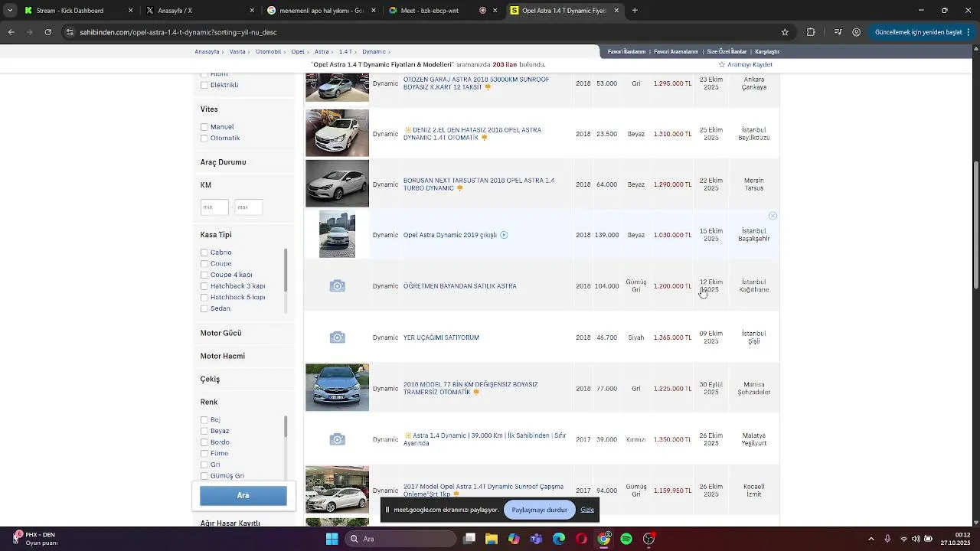Open the browser extensions puzzle icon
Screen dimensions: 980x551
811,32
